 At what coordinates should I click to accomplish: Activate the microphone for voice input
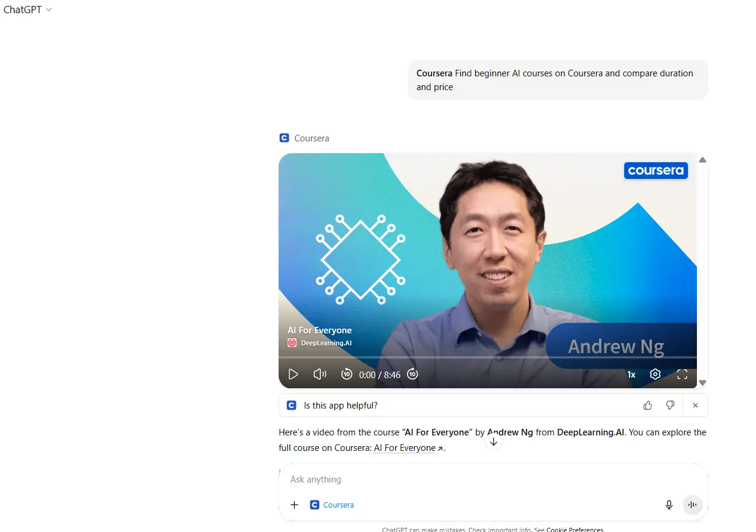click(x=669, y=505)
